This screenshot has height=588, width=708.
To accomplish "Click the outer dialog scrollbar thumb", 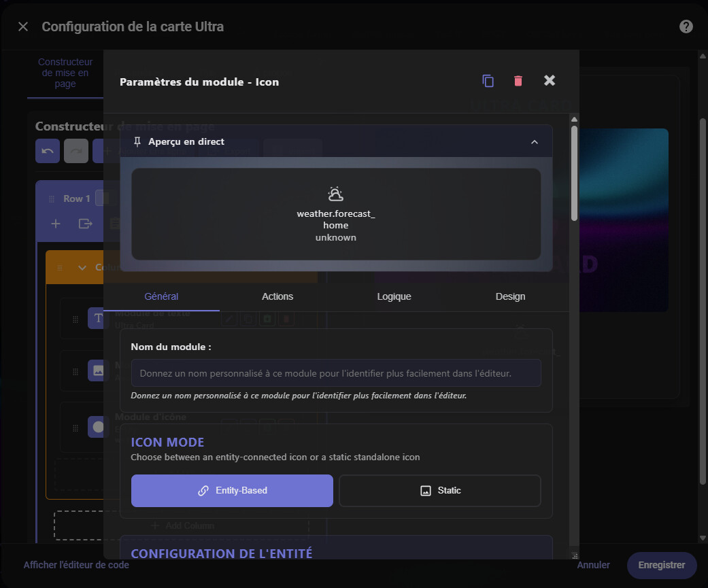I will point(702,301).
